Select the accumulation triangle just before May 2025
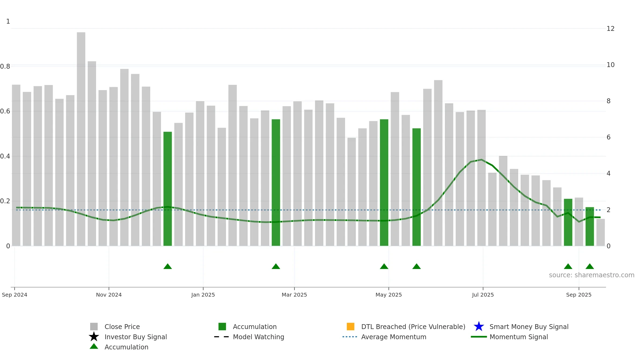This screenshot has height=362, width=644. (x=384, y=266)
